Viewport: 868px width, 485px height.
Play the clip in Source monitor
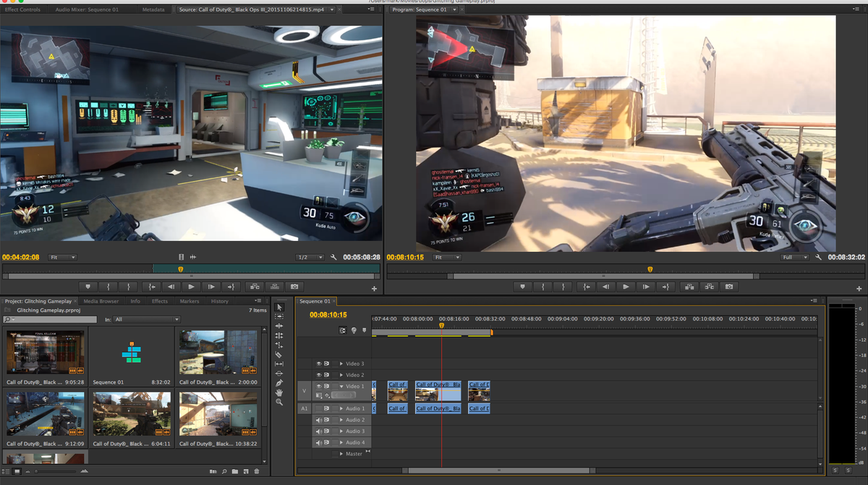coord(192,287)
